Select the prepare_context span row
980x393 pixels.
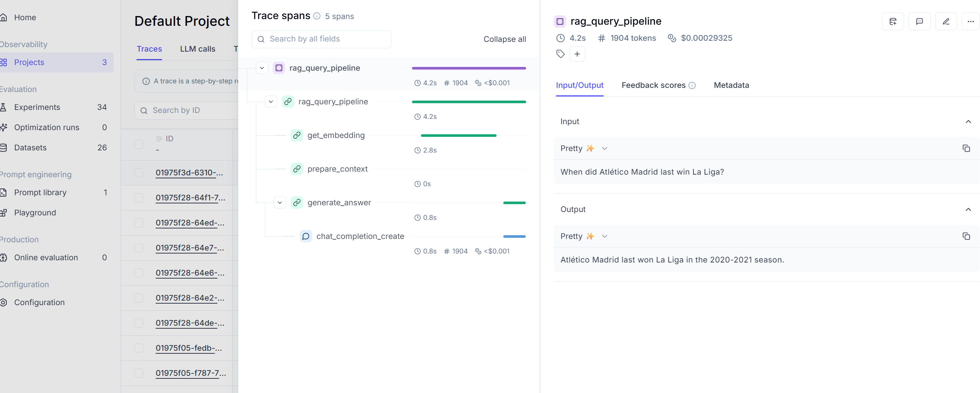389,176
